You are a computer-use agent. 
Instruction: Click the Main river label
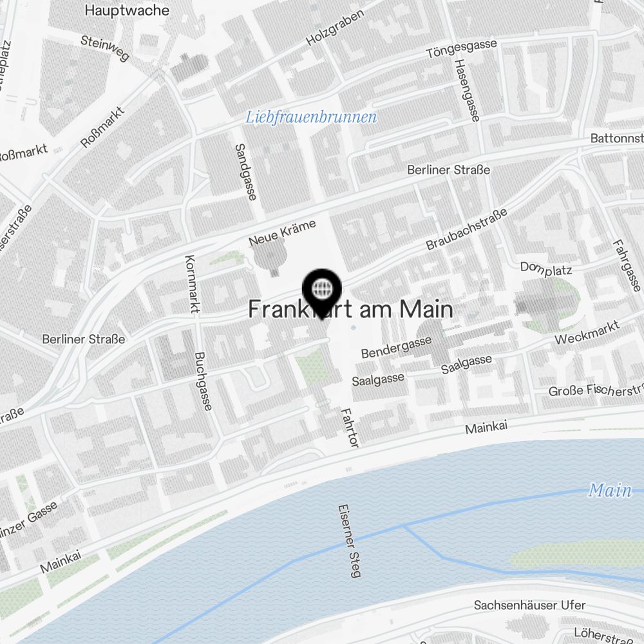click(610, 490)
